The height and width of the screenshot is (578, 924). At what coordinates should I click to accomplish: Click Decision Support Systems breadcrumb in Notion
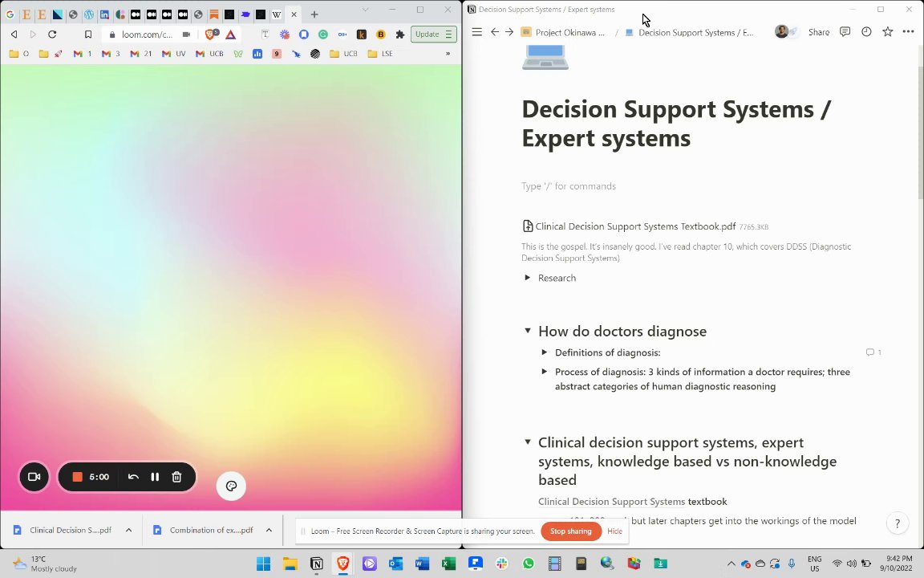pos(690,32)
